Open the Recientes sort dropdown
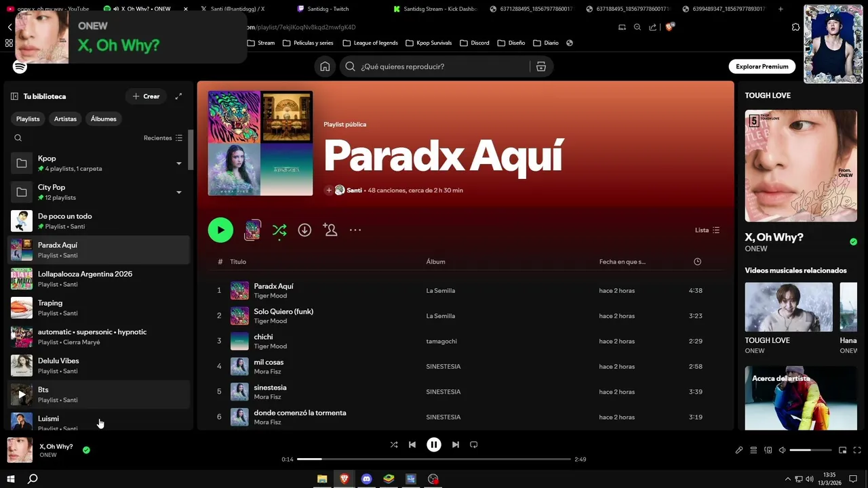The width and height of the screenshot is (868, 488). coord(163,138)
